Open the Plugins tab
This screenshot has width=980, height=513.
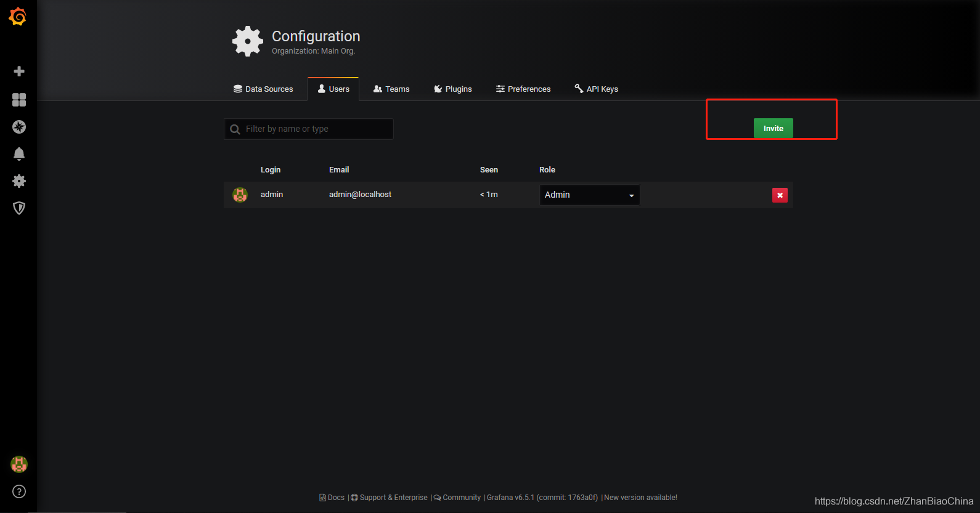tap(453, 89)
